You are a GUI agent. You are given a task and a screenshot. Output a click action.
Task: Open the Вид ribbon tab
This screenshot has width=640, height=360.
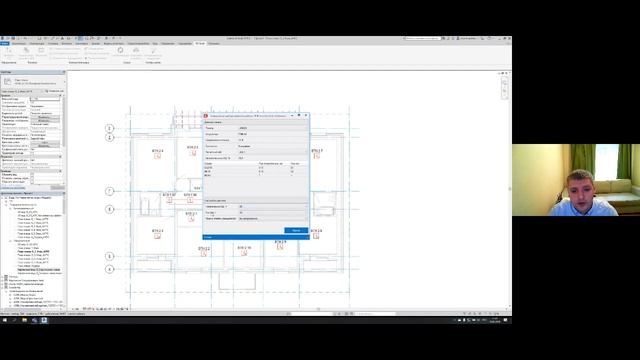pos(155,43)
